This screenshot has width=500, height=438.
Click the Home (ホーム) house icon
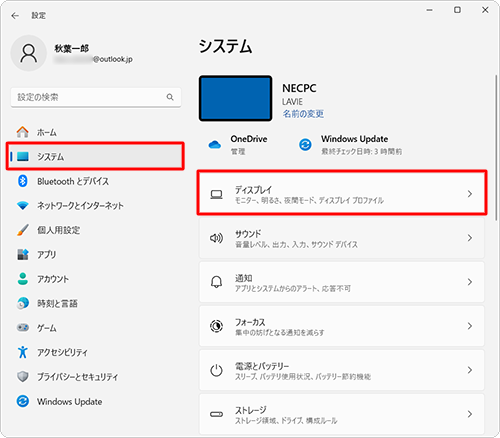tap(23, 132)
